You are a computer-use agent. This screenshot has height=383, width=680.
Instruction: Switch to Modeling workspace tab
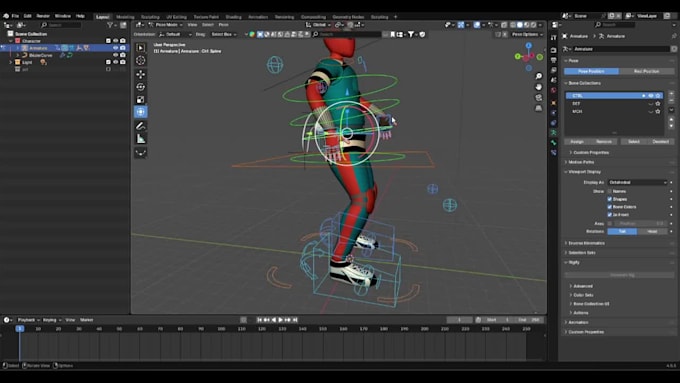point(125,17)
